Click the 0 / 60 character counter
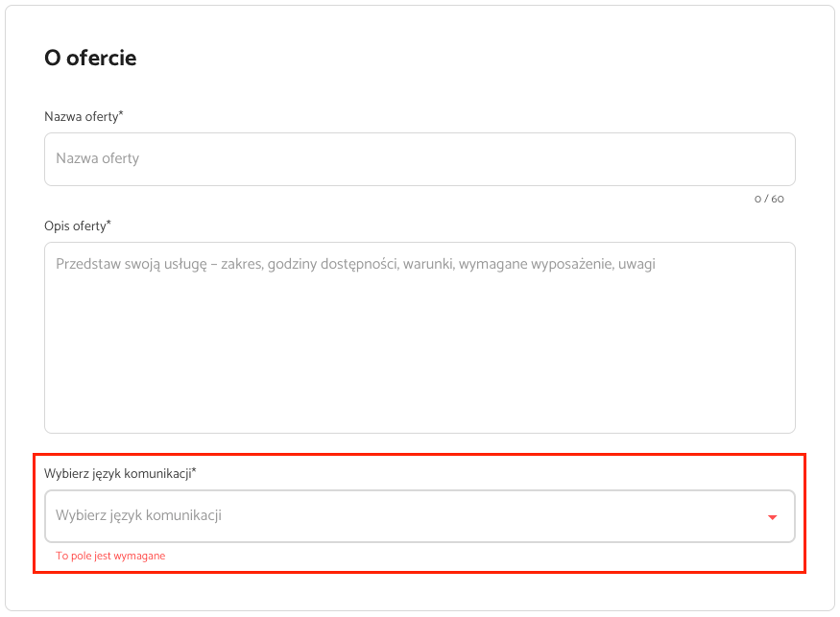The height and width of the screenshot is (617, 840). [769, 200]
